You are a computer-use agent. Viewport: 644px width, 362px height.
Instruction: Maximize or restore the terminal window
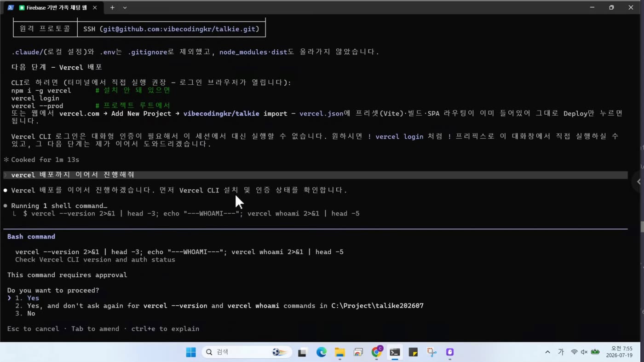coord(611,7)
